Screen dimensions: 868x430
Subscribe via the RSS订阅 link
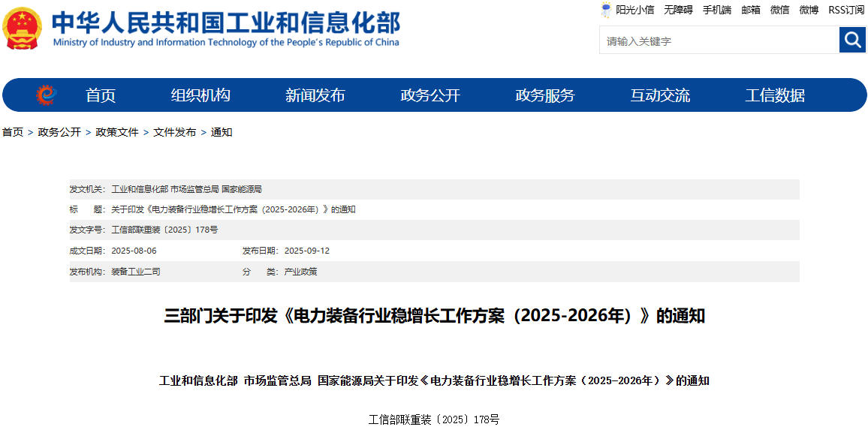tap(846, 10)
